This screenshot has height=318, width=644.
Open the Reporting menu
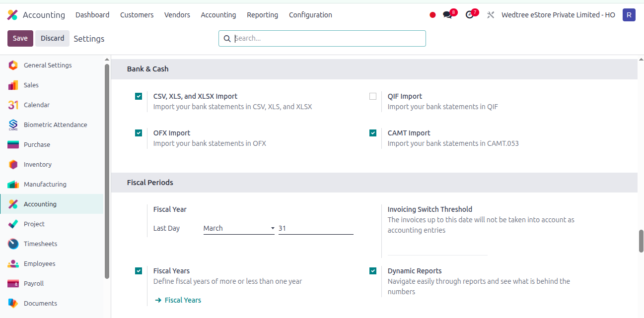262,15
